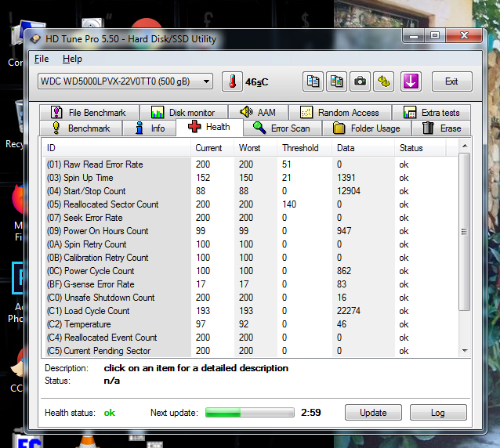
Task: Click the green Health status ok text
Action: pos(110,413)
